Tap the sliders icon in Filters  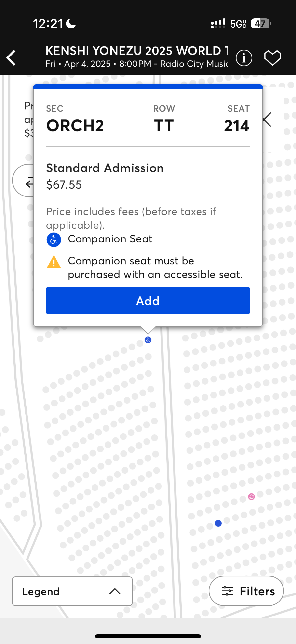point(227,591)
